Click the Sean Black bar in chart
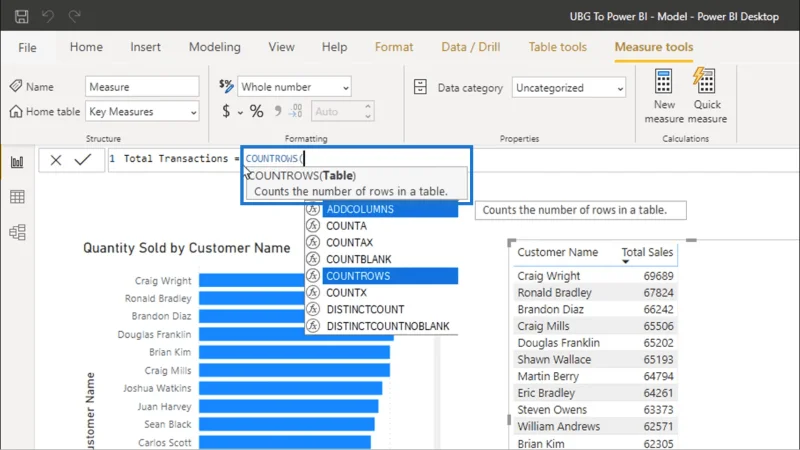This screenshot has width=800, height=450. (x=287, y=424)
